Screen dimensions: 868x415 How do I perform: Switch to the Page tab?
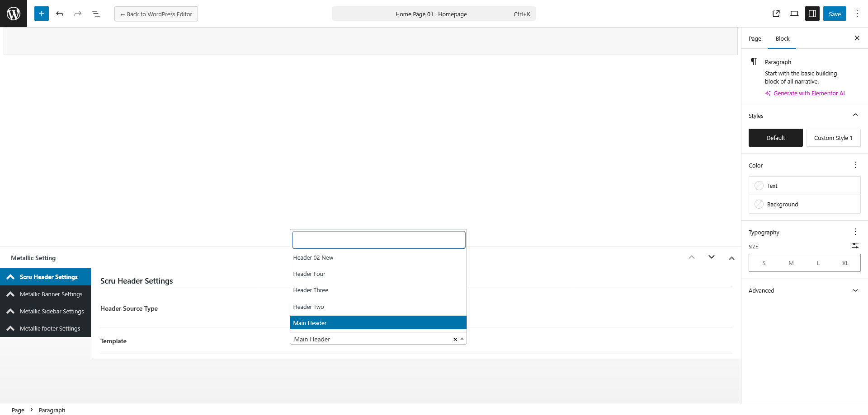click(x=755, y=39)
